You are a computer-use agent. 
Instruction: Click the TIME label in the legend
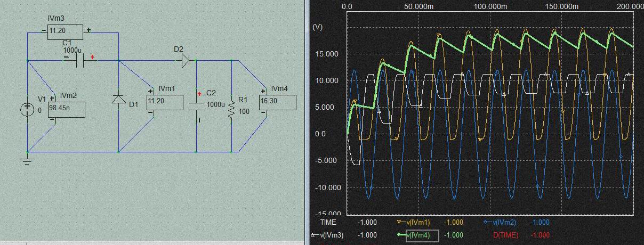(328, 222)
